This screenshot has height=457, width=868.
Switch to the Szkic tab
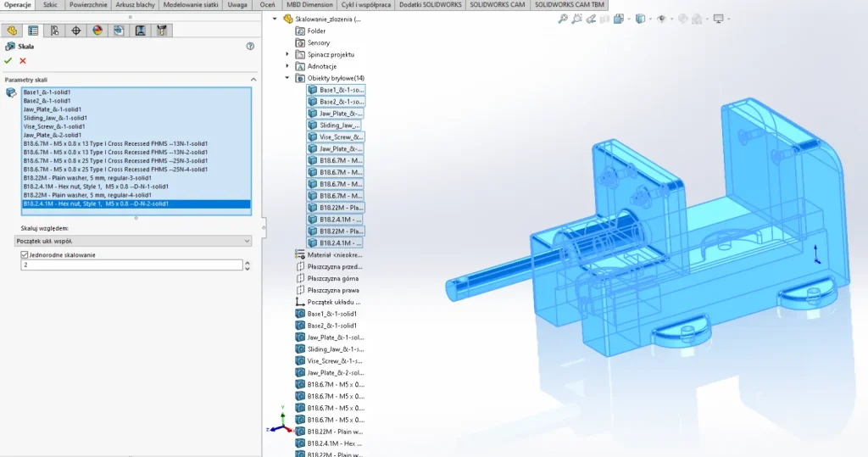tap(50, 4)
